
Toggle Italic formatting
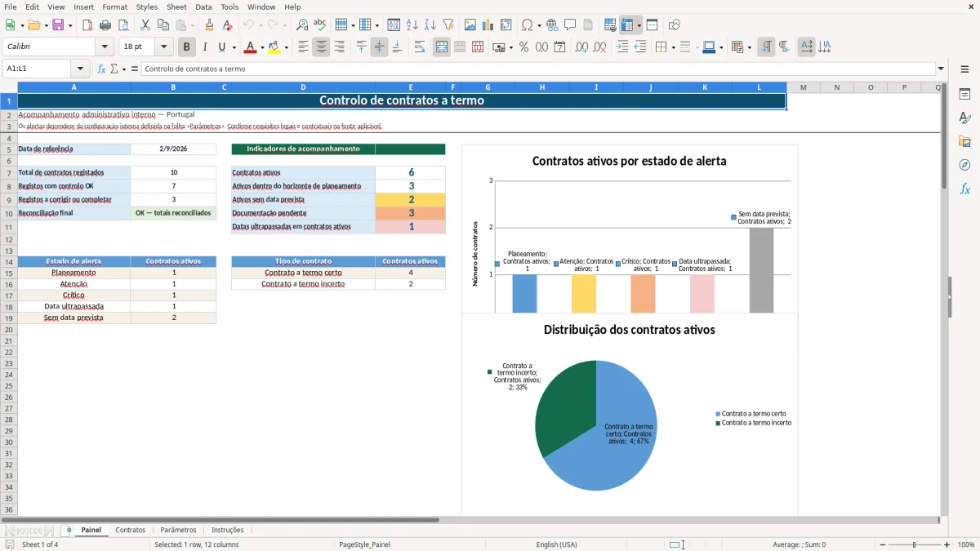click(205, 47)
